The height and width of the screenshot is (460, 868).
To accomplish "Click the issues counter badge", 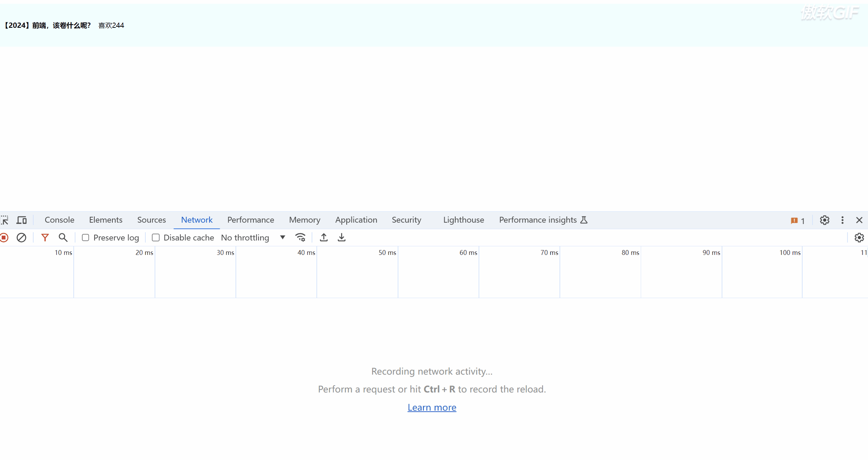I will pyautogui.click(x=798, y=221).
